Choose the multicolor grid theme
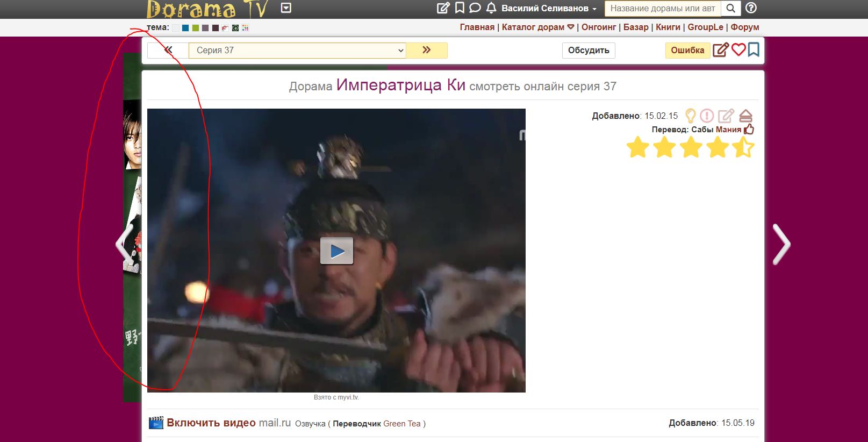Screen dimensions: 868x442 pos(246,28)
